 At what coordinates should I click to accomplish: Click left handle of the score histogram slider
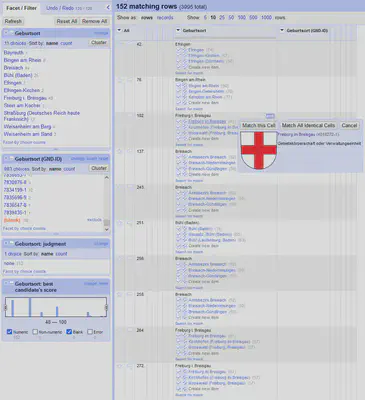5,307
